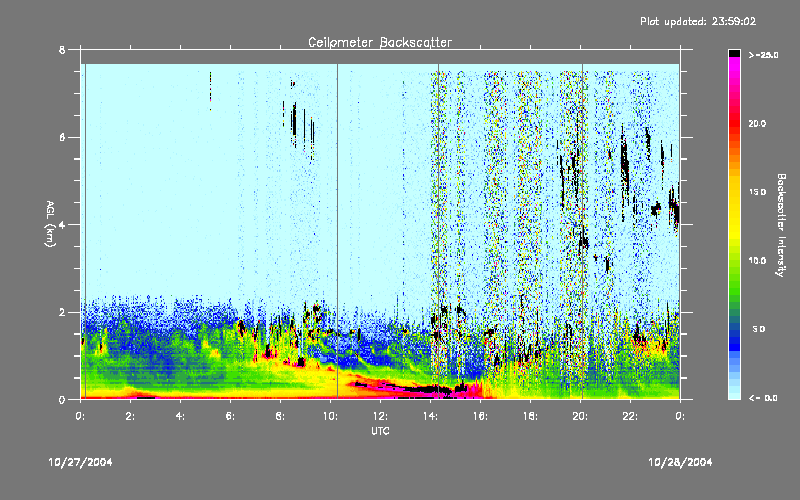800x500 pixels.
Task: Click the "18:" UTC hour label
Action: tap(530, 416)
